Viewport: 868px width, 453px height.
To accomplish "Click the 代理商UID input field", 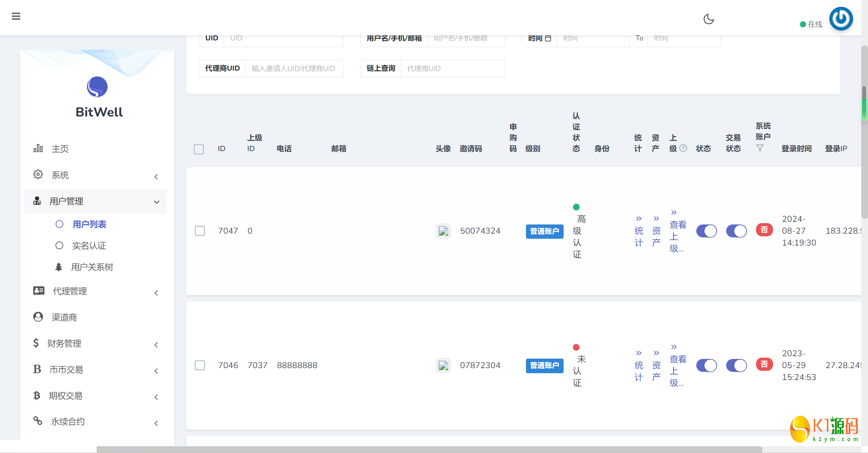I will (x=294, y=69).
